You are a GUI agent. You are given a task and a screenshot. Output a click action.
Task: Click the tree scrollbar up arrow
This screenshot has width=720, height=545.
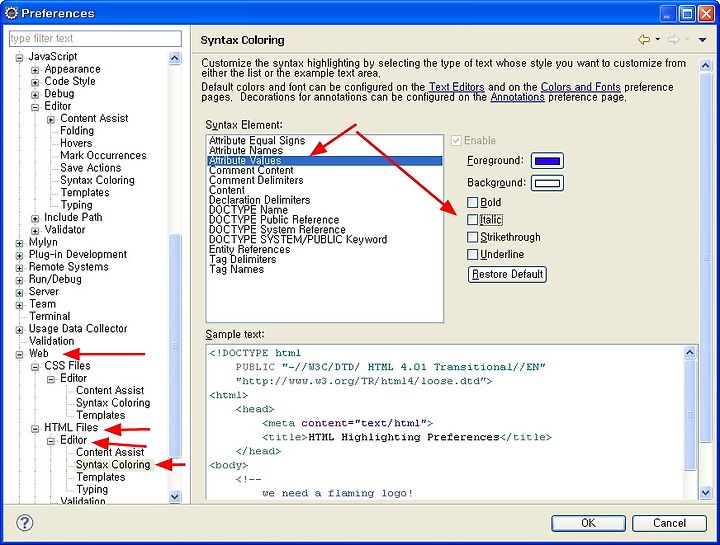pos(175,58)
